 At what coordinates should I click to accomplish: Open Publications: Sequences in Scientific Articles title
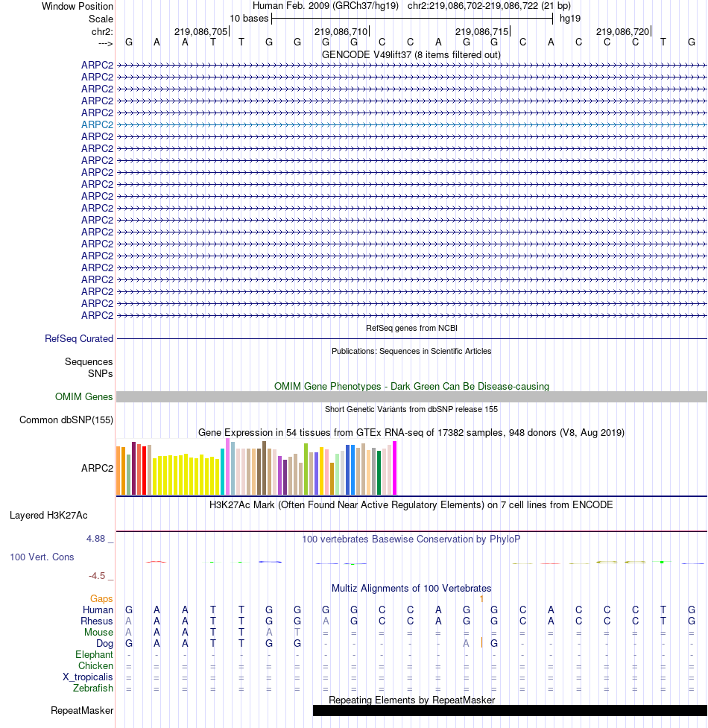coord(411,351)
